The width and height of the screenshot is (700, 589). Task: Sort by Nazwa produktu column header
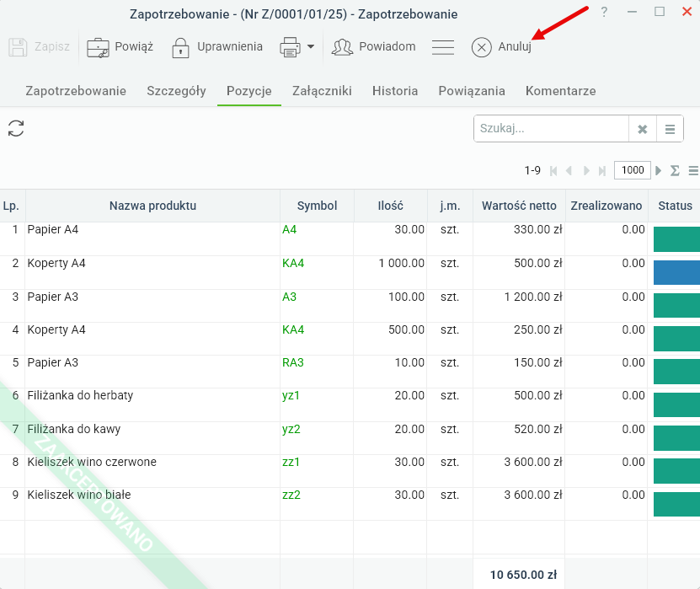pos(152,206)
